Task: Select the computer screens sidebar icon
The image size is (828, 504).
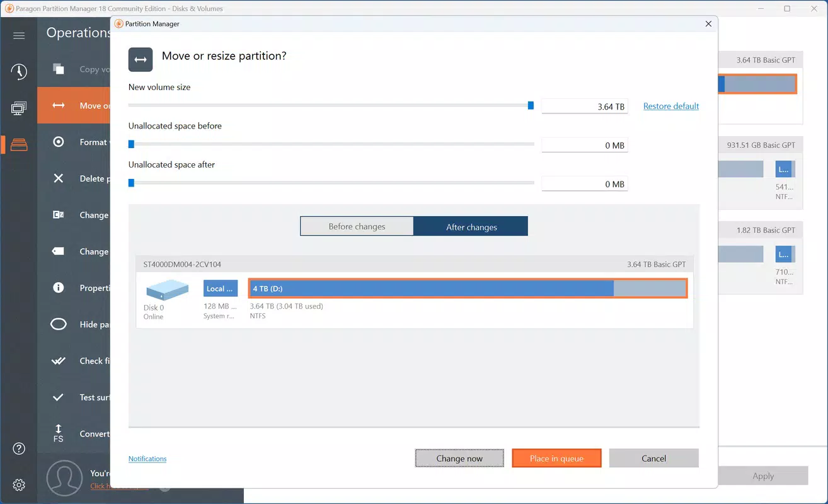Action: tap(19, 108)
